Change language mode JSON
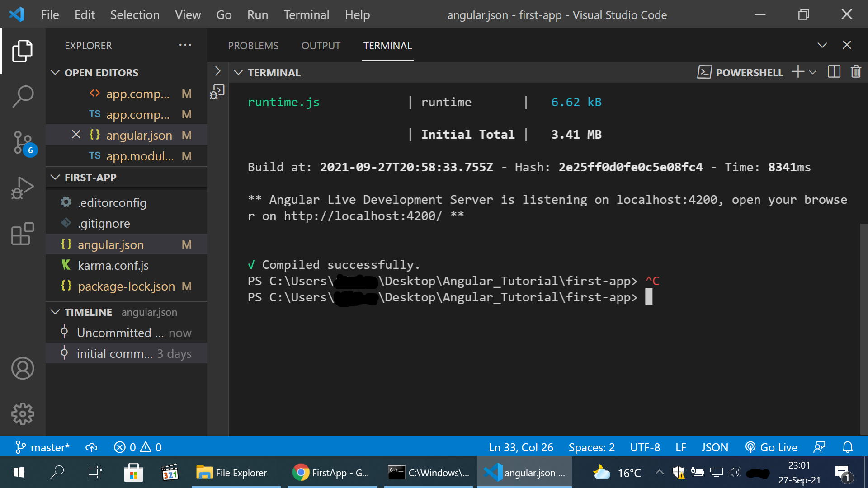The image size is (868, 488). [x=714, y=447]
